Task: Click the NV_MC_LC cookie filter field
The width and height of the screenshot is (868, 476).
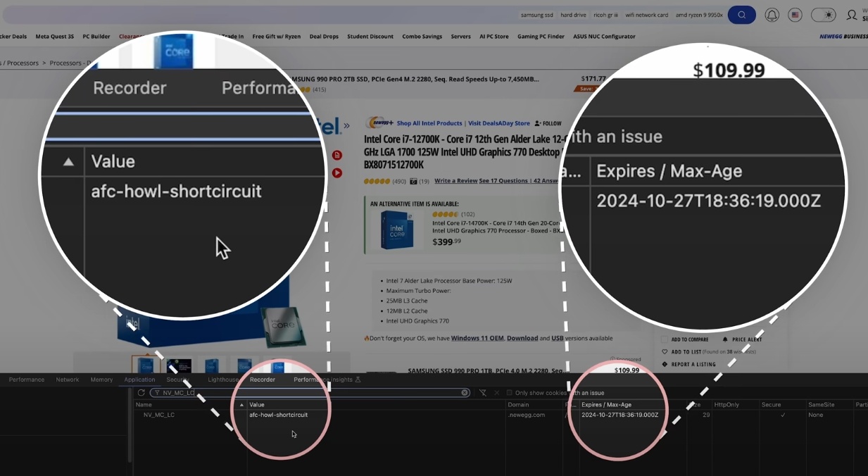Action: pyautogui.click(x=310, y=393)
